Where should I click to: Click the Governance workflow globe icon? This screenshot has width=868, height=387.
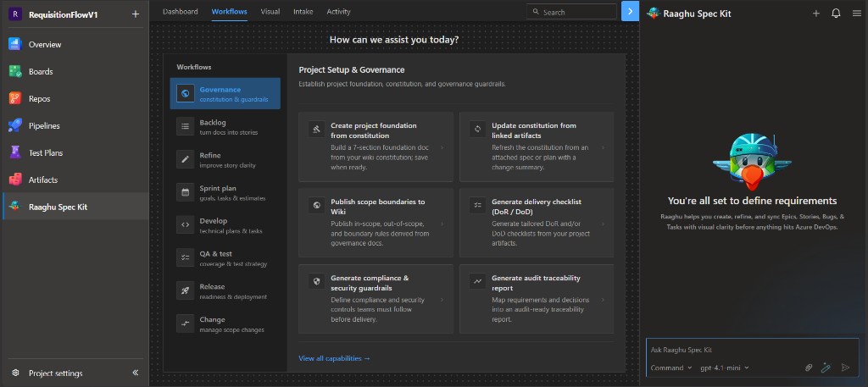[x=186, y=93]
